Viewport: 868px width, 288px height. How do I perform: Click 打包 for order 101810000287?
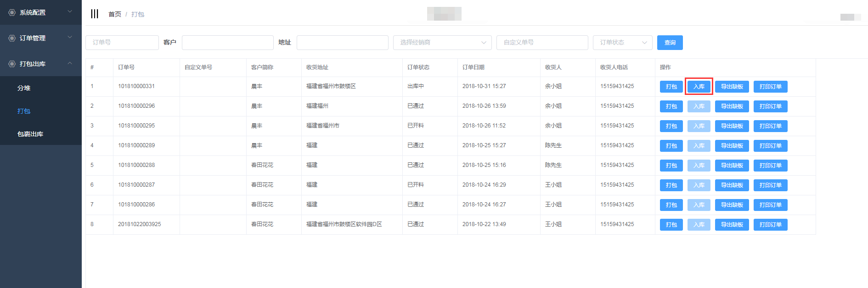[x=671, y=185]
